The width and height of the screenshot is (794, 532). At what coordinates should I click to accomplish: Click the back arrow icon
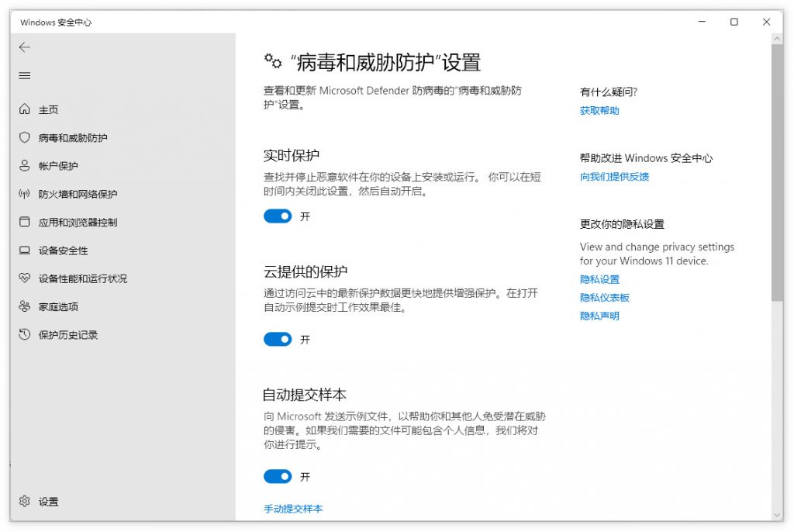click(x=25, y=47)
